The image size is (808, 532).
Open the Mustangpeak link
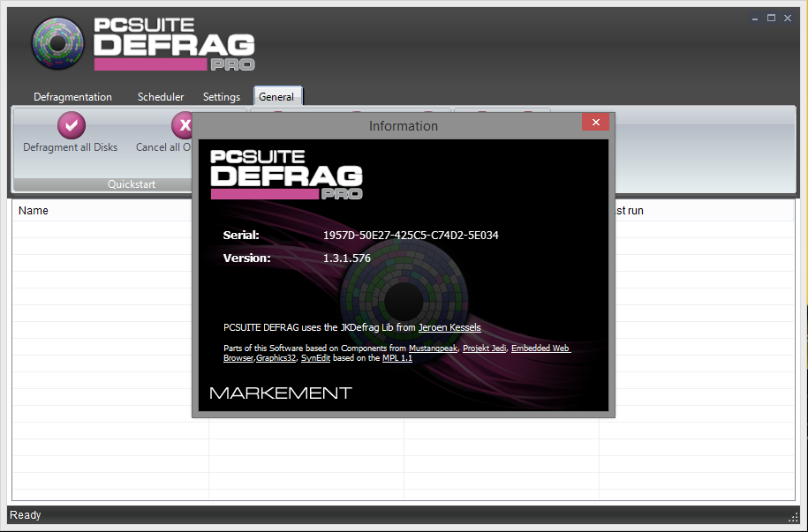[x=433, y=348]
